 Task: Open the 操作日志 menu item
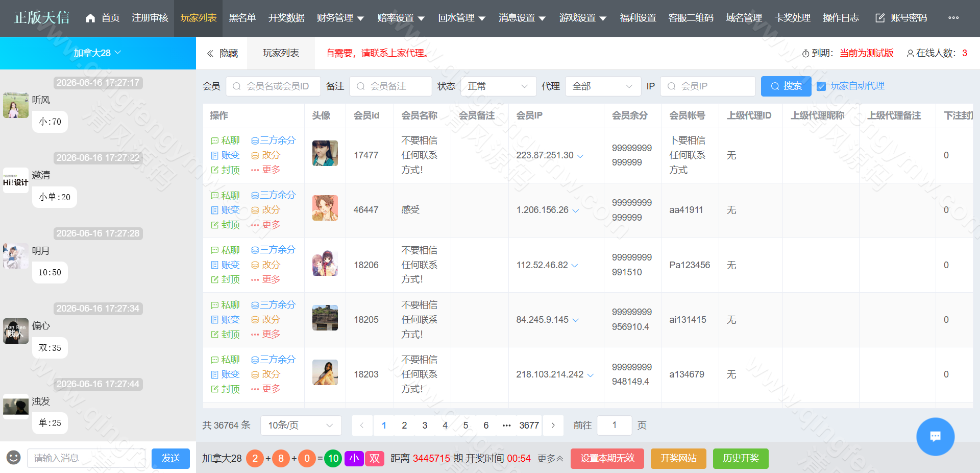841,18
